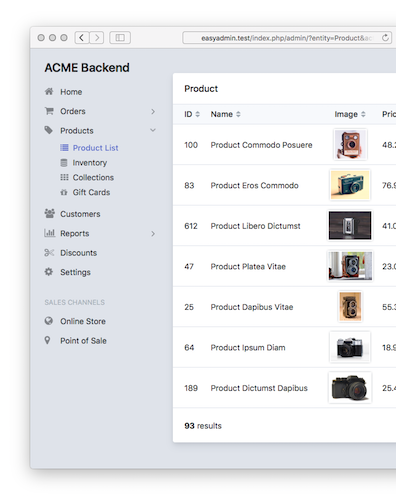This screenshot has width=396, height=500.
Task: Click the Settings gear icon
Action: (49, 272)
